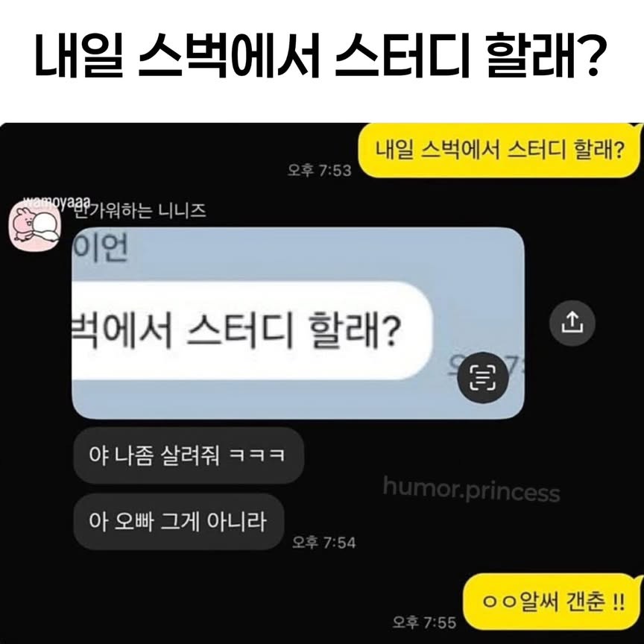Tap the ㅋㅋㅋ laughter text
This screenshot has height=644, width=644.
256,455
